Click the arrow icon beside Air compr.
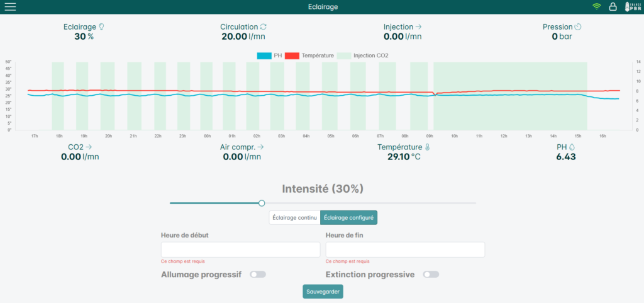This screenshot has width=644, height=303. tap(260, 147)
